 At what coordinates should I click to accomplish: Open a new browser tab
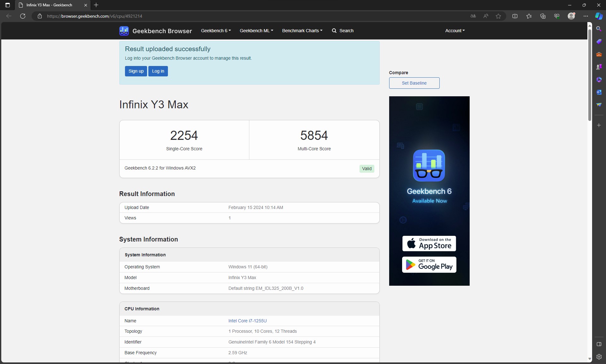[96, 5]
